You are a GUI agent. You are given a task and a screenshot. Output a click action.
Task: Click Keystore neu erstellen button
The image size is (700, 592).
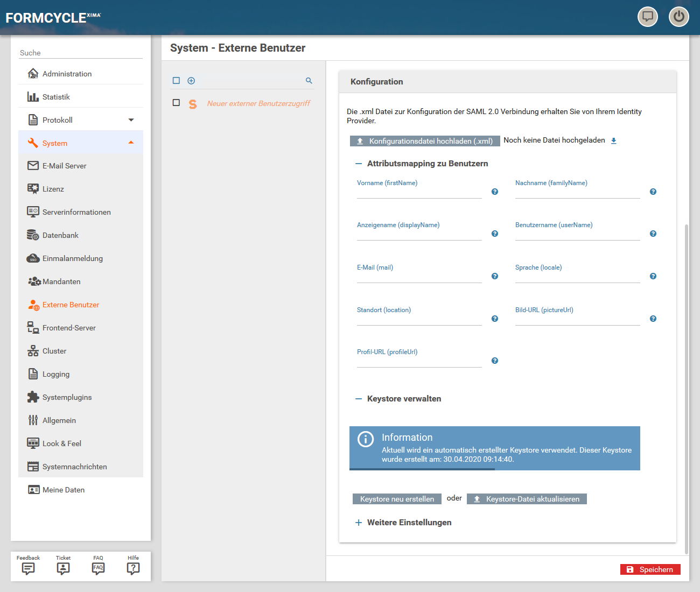point(397,499)
